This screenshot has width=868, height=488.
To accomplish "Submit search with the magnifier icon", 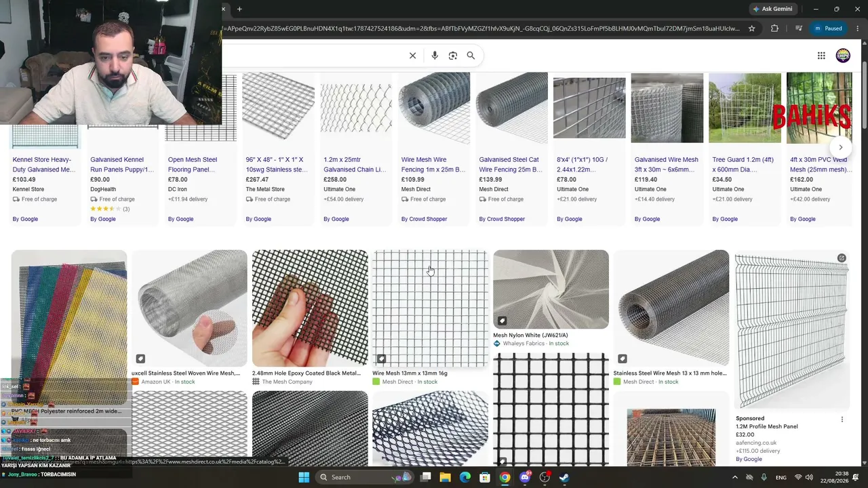I will (471, 56).
